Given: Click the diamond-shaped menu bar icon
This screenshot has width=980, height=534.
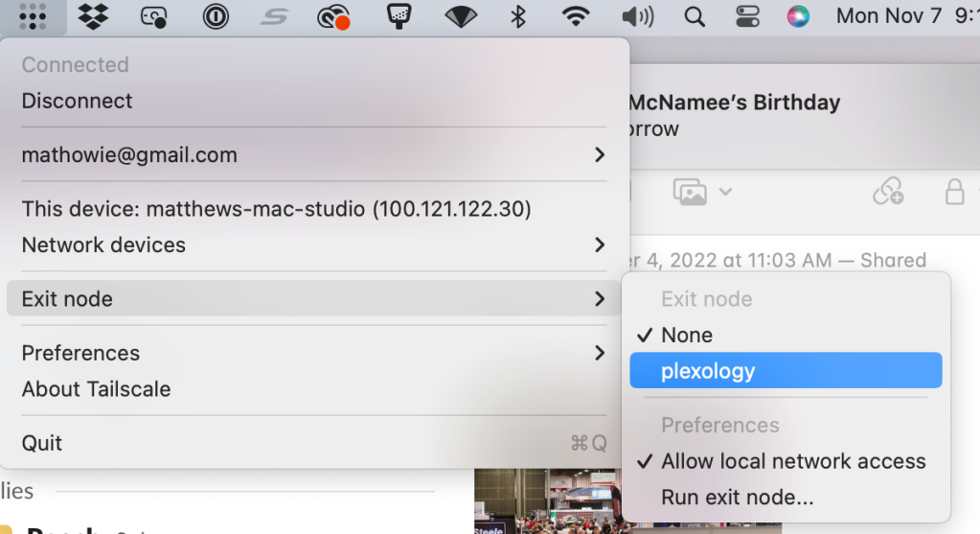Looking at the screenshot, I should click(461, 17).
